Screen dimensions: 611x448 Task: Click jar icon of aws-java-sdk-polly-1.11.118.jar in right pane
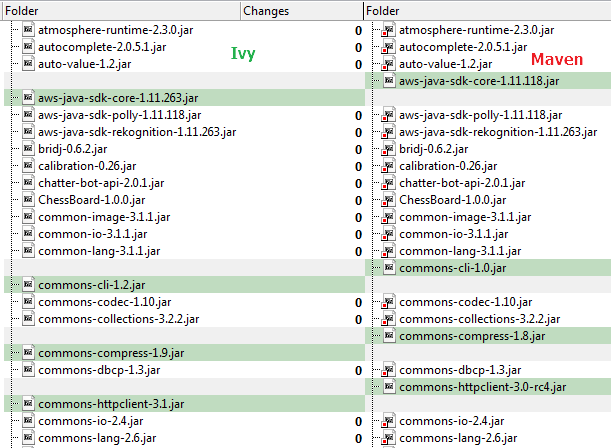pos(388,115)
